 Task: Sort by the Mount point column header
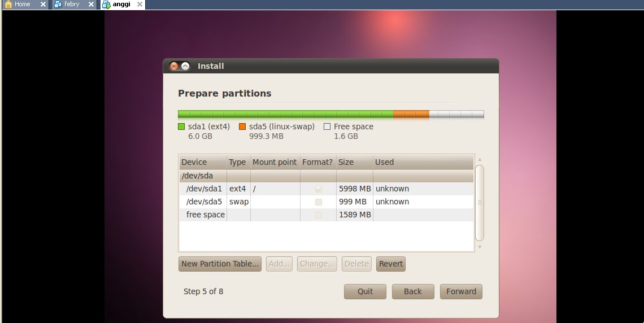(275, 162)
